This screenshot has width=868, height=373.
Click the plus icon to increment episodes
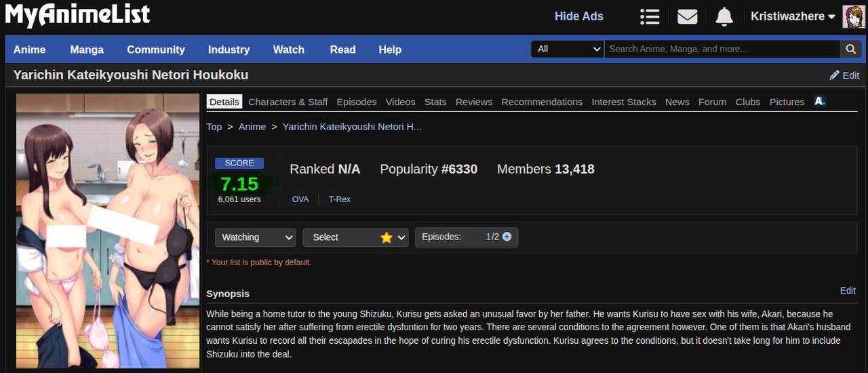tap(507, 237)
